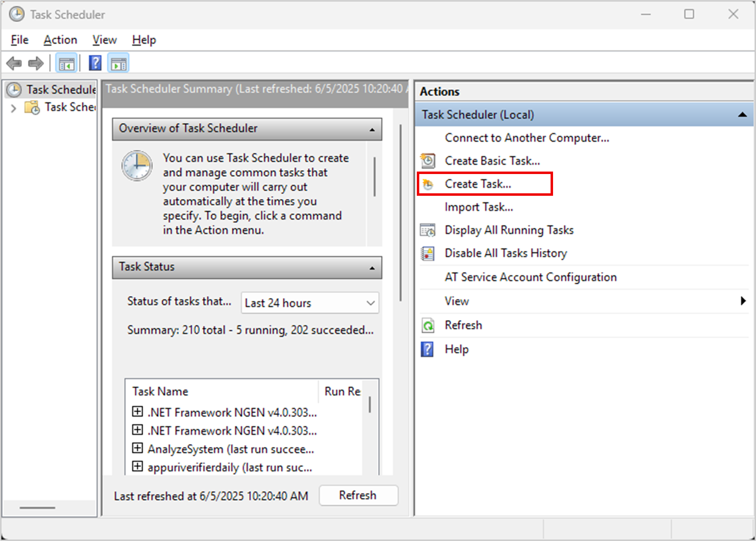Click Display All Running Tasks action

pos(509,230)
